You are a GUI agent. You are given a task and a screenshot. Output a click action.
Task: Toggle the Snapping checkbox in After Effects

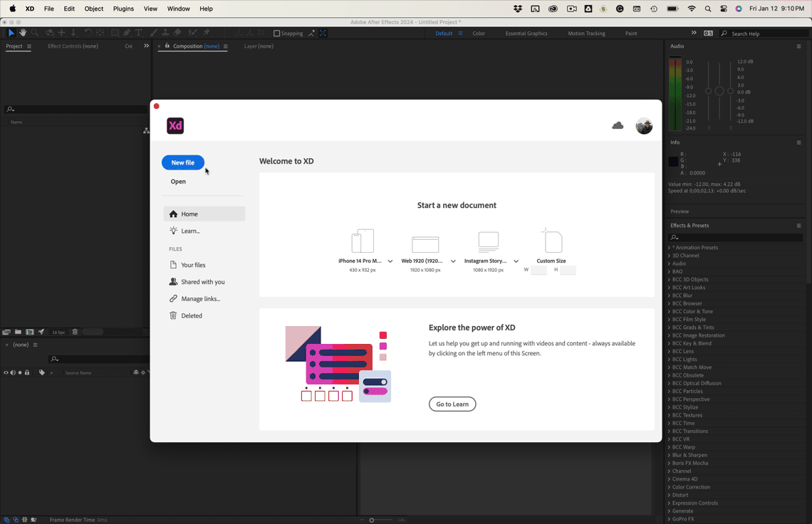276,33
